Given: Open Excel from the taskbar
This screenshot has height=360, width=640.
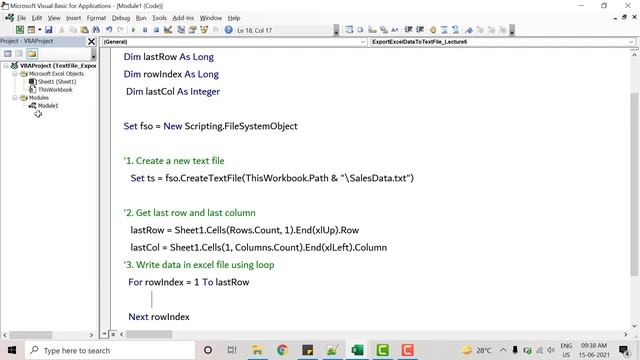Looking at the screenshot, I should pos(357,350).
